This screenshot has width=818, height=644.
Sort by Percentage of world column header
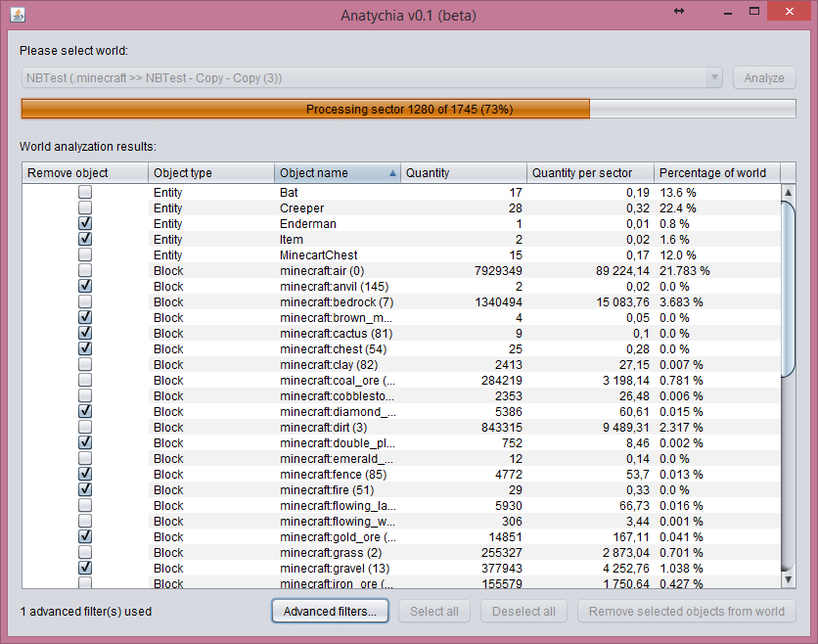[x=717, y=173]
